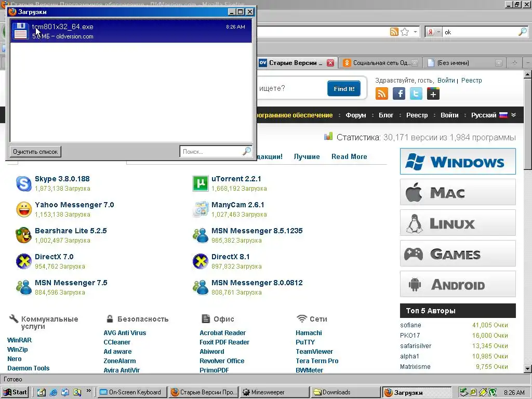Screen dimensions: 532x399
Task: Click the search bar magnifier icon
Action: [x=523, y=32]
